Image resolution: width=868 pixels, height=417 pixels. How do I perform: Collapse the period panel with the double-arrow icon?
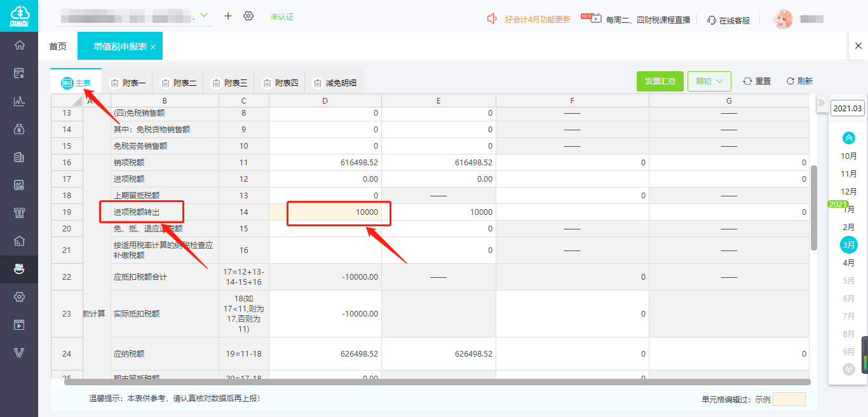[820, 103]
